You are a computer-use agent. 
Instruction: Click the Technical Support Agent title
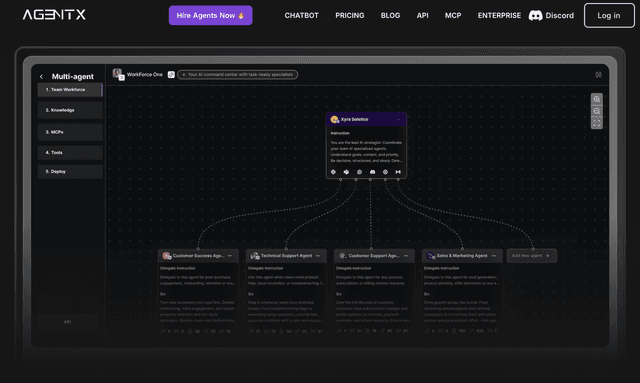coord(286,256)
